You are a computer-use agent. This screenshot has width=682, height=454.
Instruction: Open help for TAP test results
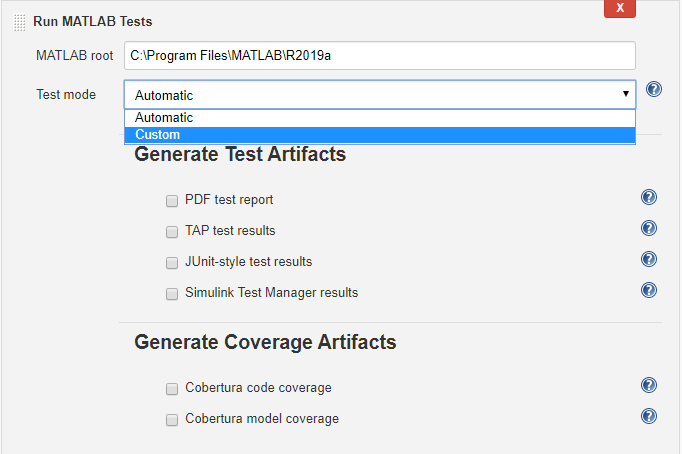[x=648, y=229]
